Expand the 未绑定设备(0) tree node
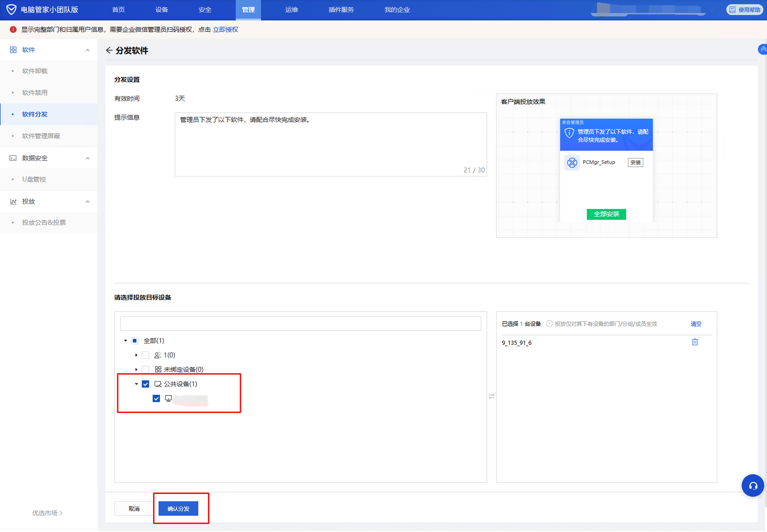Image resolution: width=767 pixels, height=532 pixels. 136,369
